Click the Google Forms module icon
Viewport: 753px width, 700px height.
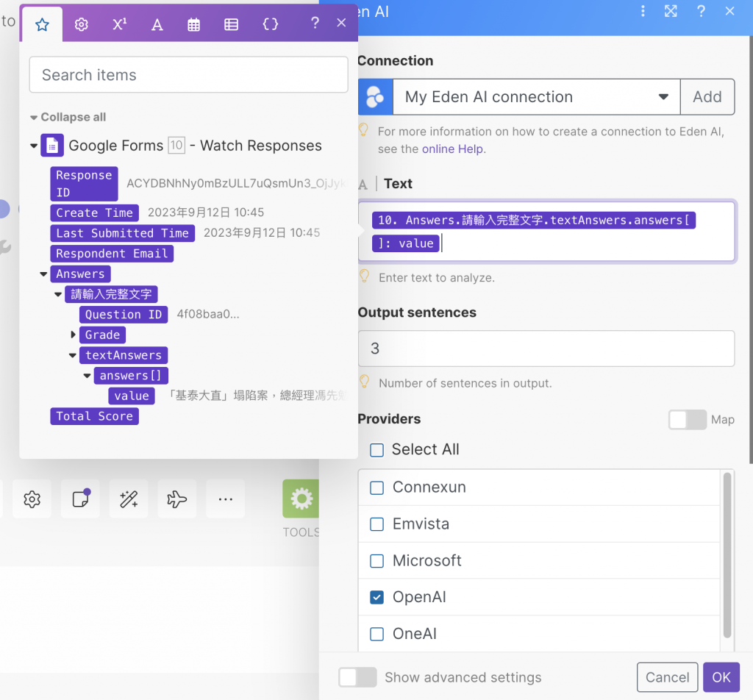click(52, 145)
